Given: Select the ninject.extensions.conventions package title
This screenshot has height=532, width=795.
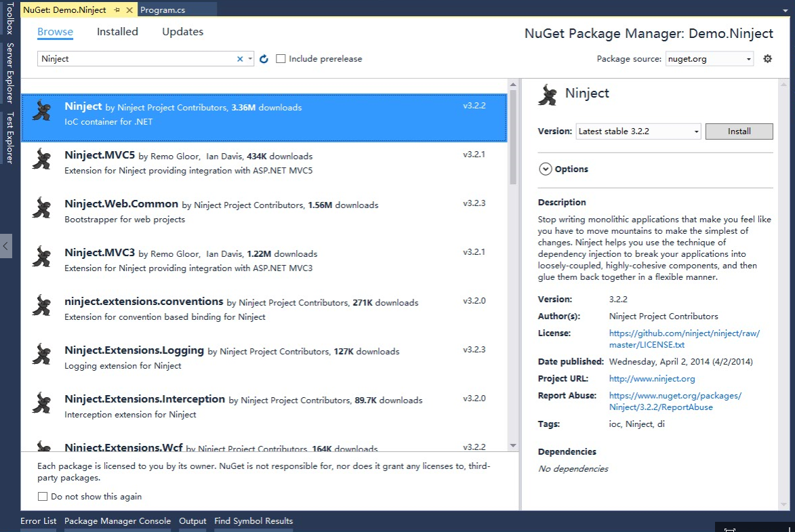Looking at the screenshot, I should coord(144,302).
